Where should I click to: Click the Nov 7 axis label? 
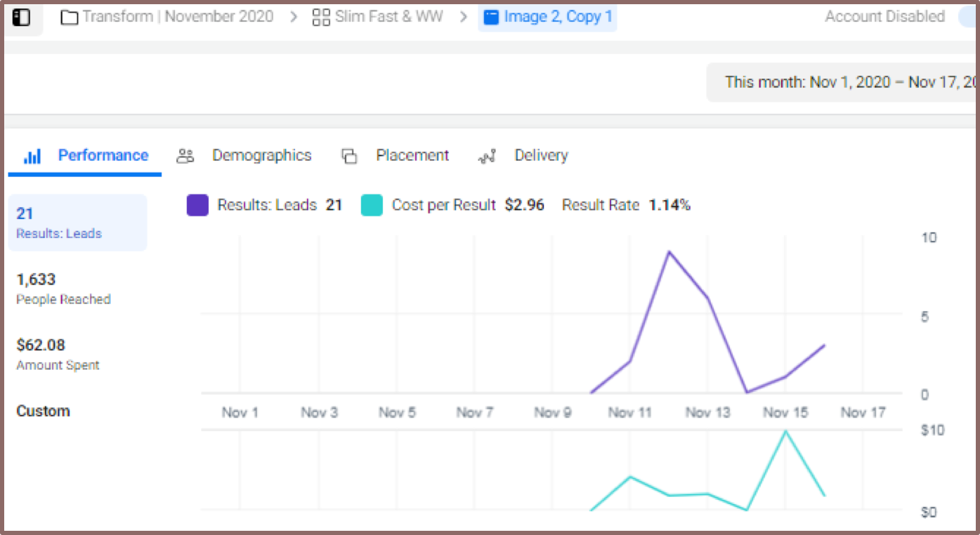tap(474, 413)
